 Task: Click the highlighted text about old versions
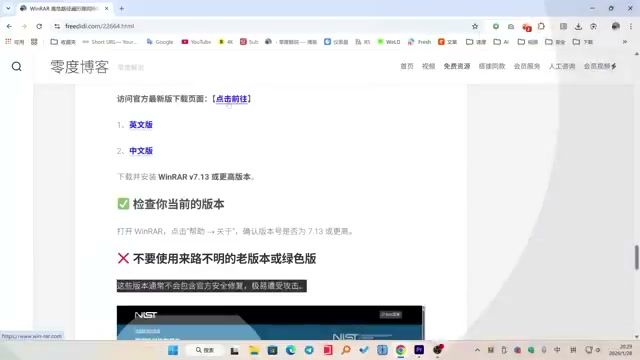211,286
